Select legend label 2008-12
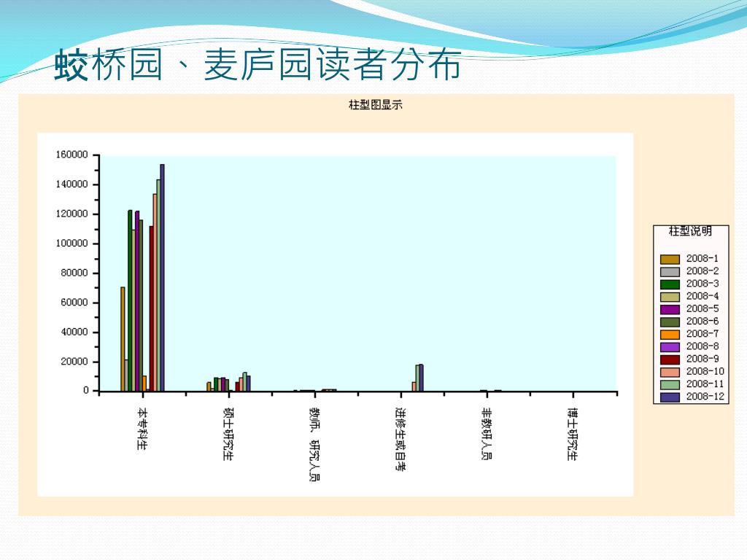This screenshot has height=560, width=747. (x=705, y=397)
